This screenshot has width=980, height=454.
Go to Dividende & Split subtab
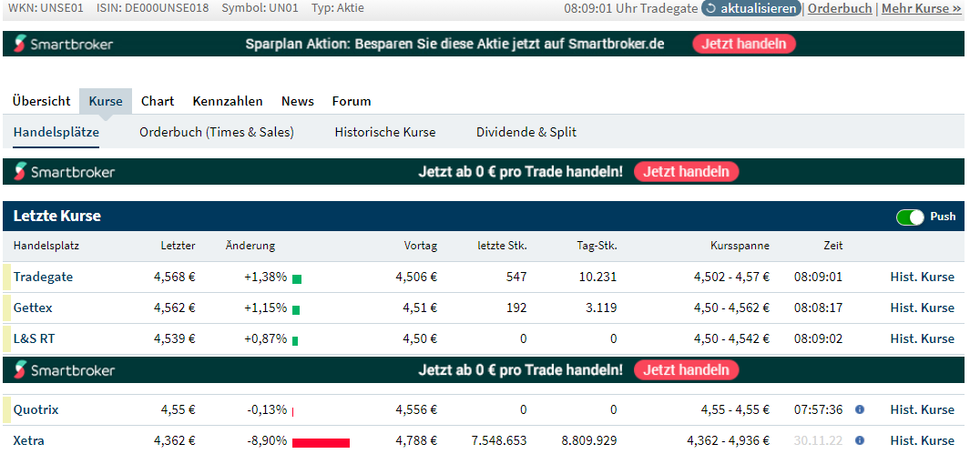pyautogui.click(x=526, y=132)
